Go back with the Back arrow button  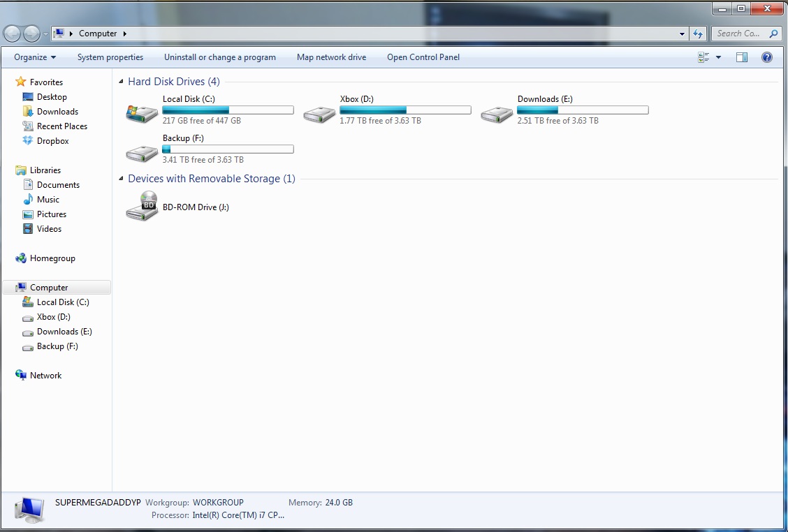click(12, 34)
